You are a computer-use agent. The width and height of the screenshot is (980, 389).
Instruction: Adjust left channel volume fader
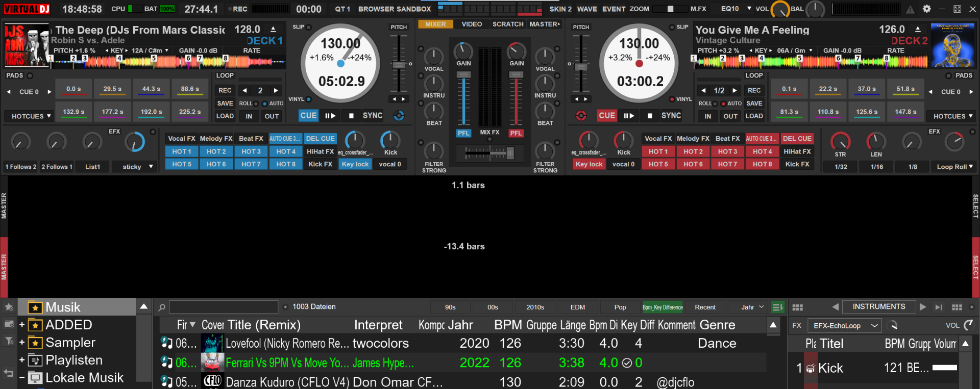pos(463,75)
